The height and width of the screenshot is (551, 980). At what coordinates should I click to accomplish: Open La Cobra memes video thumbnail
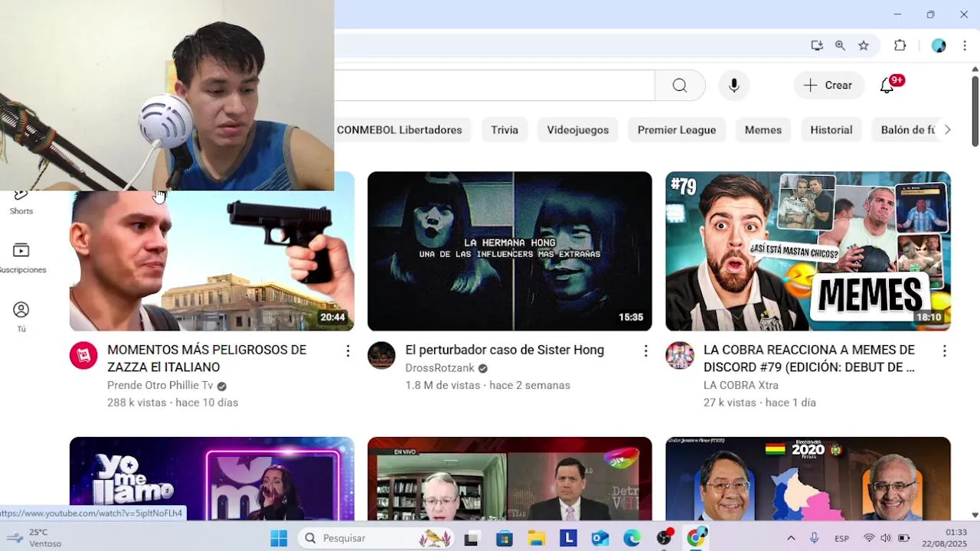point(808,251)
